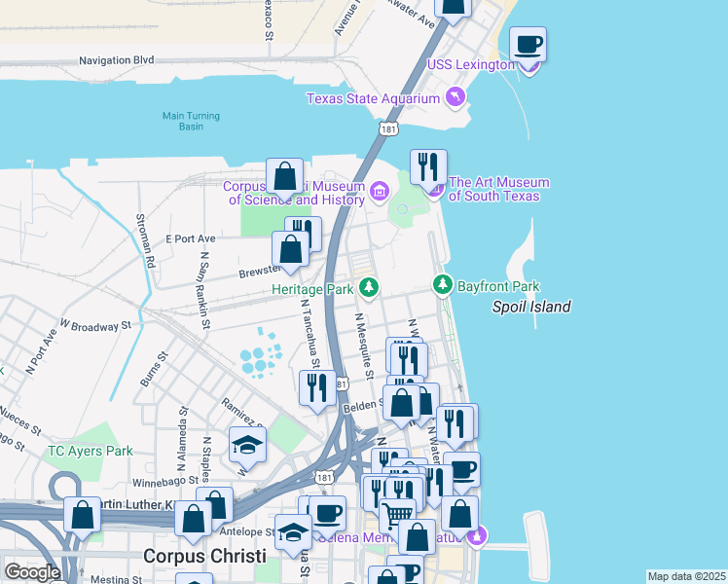The width and height of the screenshot is (728, 584).
Task: Open the shopping bag marker near Brewster St
Action: (290, 250)
